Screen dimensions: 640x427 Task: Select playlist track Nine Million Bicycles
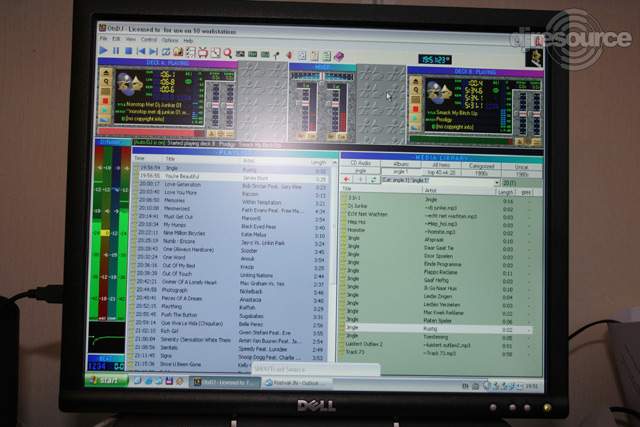pyautogui.click(x=231, y=234)
